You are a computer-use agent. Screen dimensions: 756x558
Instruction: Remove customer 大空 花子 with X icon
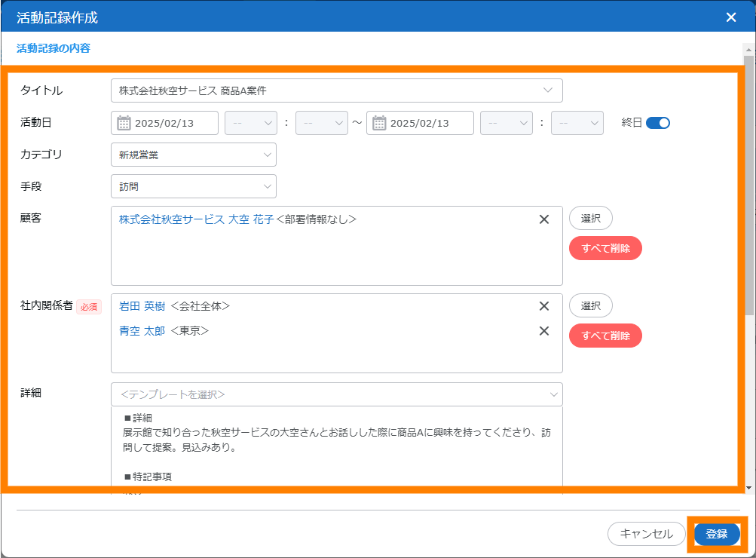[543, 219]
